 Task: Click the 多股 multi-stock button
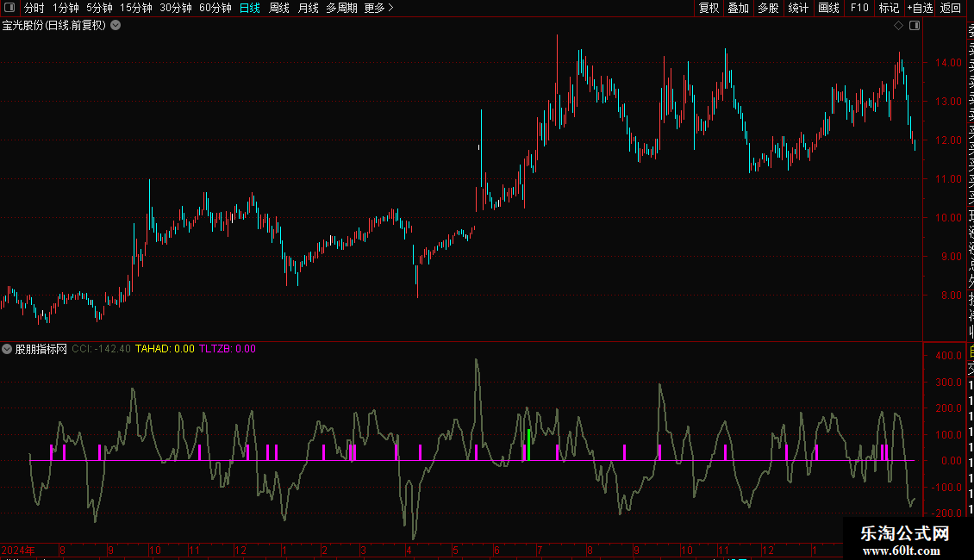(768, 8)
